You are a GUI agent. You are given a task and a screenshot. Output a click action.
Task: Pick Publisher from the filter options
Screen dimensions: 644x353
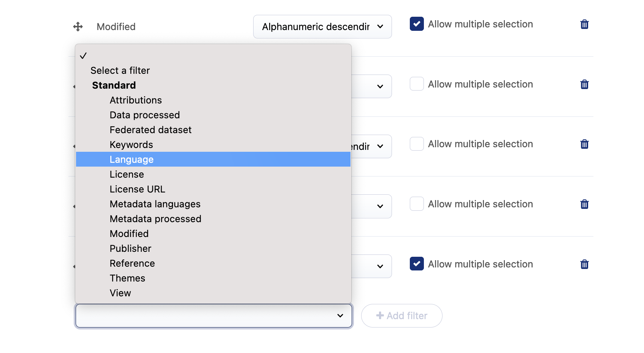[130, 248]
